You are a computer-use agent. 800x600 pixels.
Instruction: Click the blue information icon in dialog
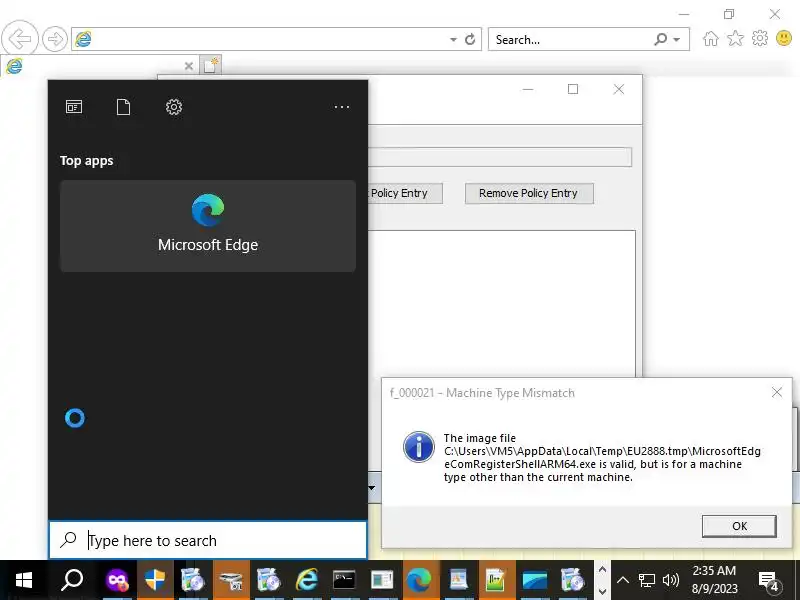(419, 447)
